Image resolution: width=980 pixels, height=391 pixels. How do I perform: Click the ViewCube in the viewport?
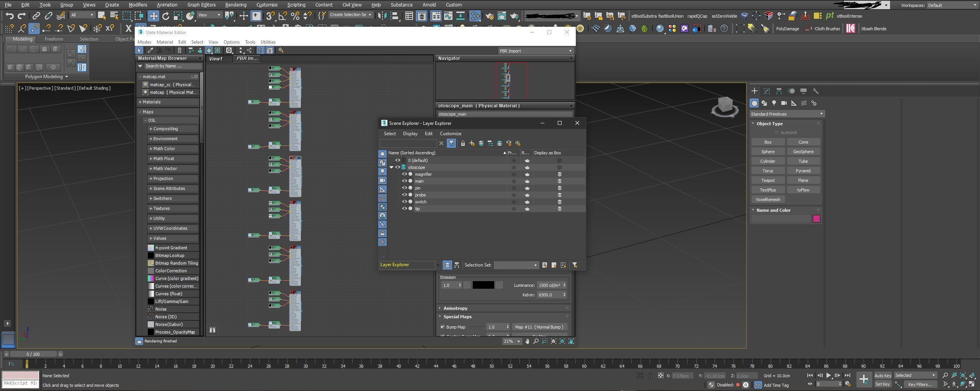(725, 106)
